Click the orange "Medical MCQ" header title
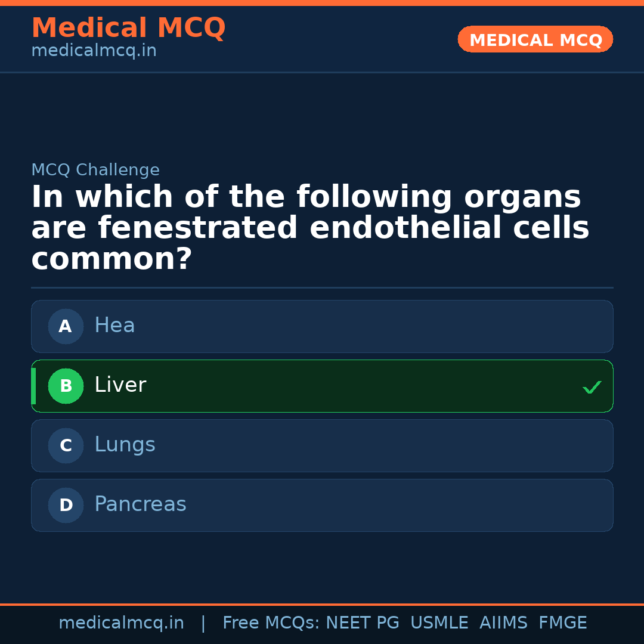644x644 pixels. point(128,28)
